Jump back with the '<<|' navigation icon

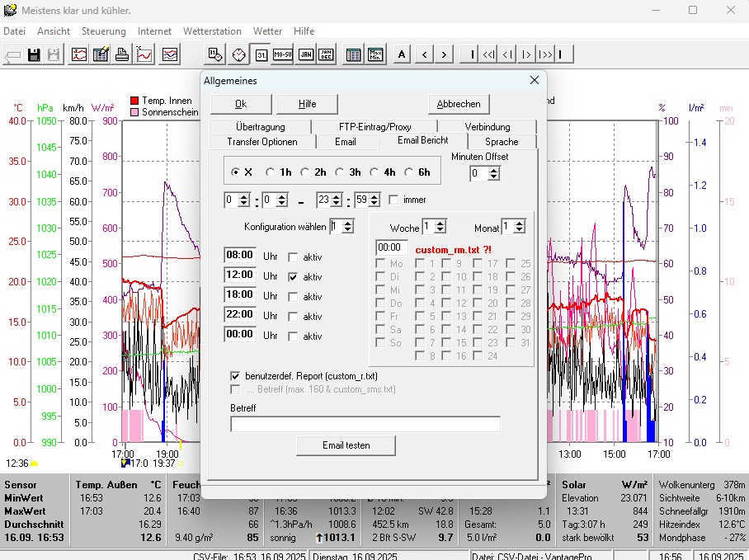pyautogui.click(x=489, y=55)
